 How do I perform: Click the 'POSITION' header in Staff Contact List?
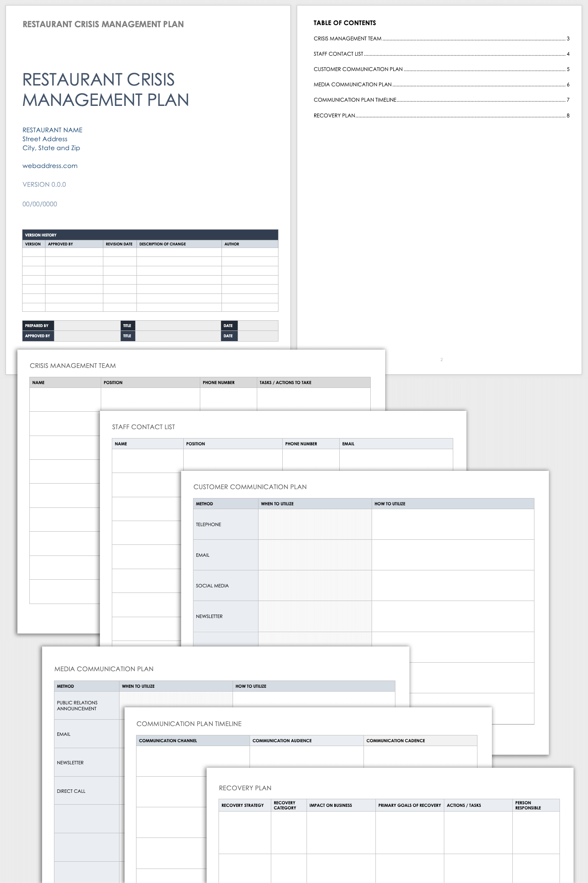233,444
